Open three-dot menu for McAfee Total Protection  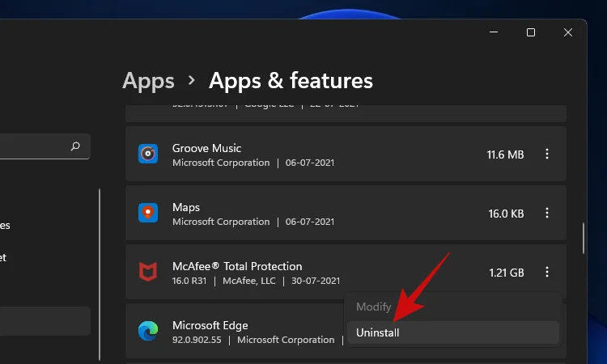[x=547, y=272]
